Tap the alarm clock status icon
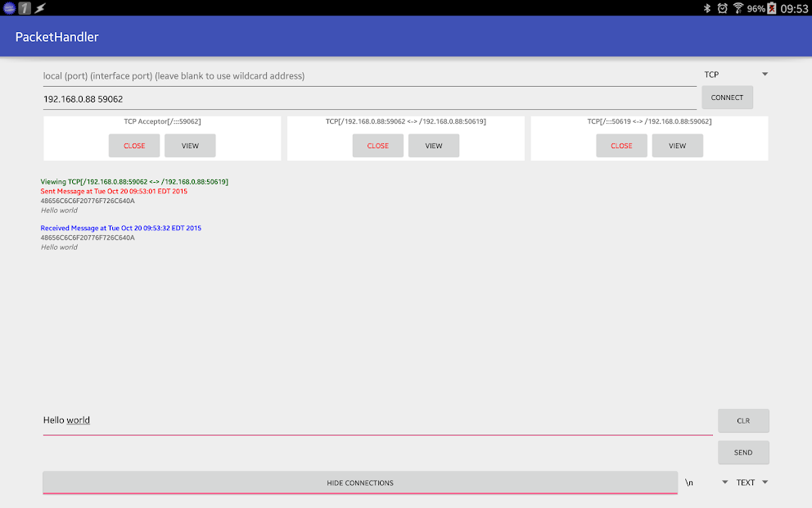Image resolution: width=812 pixels, height=508 pixels. tap(722, 8)
